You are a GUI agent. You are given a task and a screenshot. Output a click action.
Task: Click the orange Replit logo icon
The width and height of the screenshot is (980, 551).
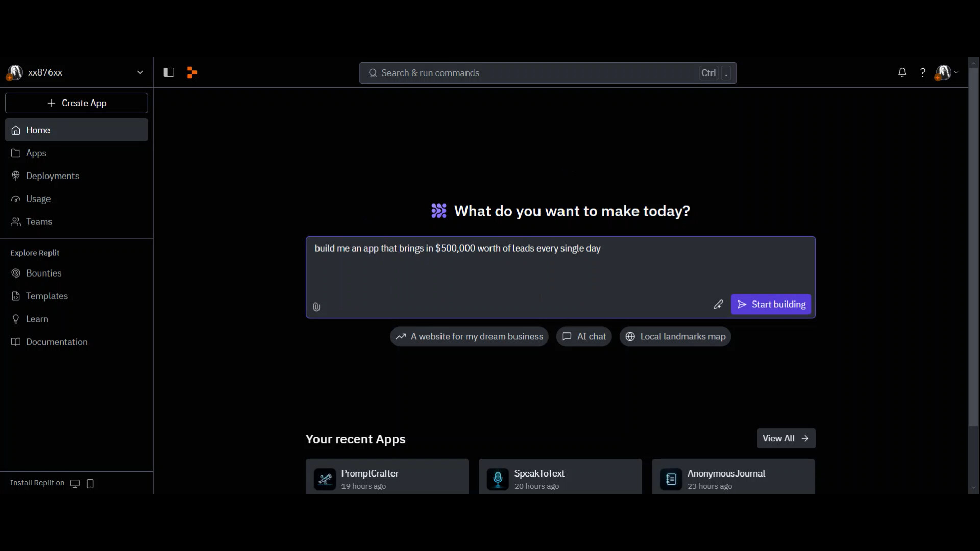pyautogui.click(x=192, y=72)
